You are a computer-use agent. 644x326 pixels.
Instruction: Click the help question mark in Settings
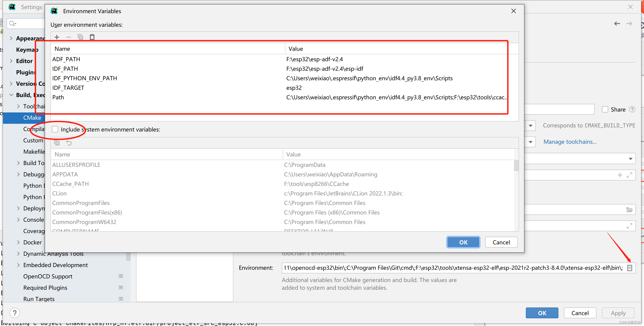[15, 313]
